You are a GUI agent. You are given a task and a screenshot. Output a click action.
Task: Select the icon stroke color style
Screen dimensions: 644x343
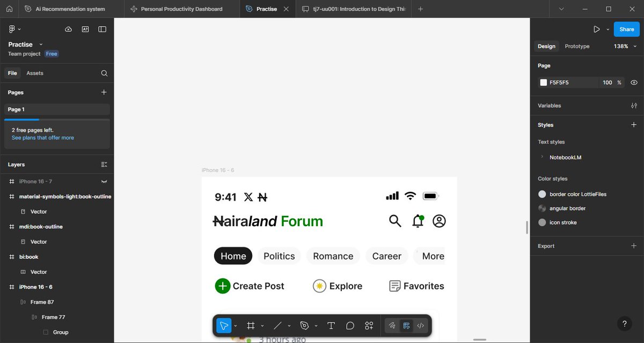tap(563, 222)
